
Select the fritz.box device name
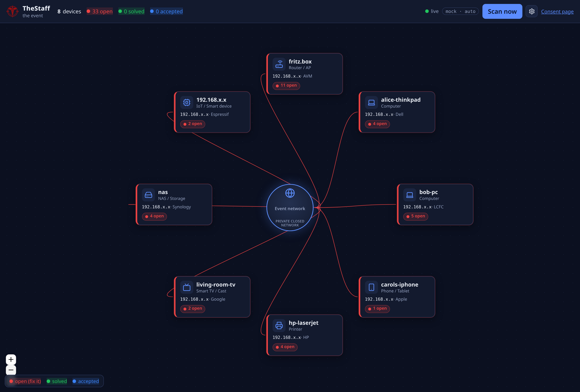[x=300, y=62]
